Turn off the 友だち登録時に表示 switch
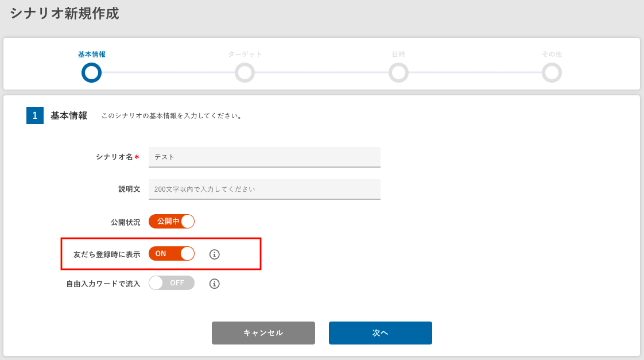Image resolution: width=644 pixels, height=360 pixels. point(172,254)
